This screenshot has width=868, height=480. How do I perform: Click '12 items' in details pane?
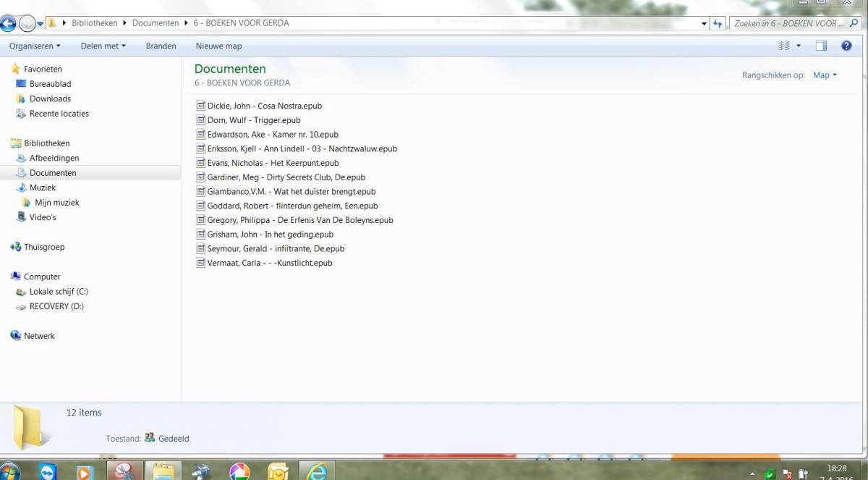84,413
